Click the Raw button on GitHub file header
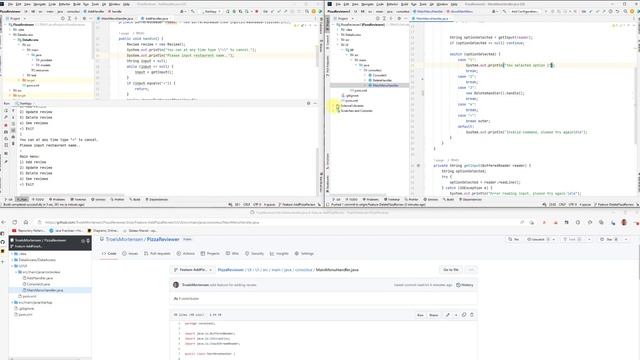 [x=420, y=315]
